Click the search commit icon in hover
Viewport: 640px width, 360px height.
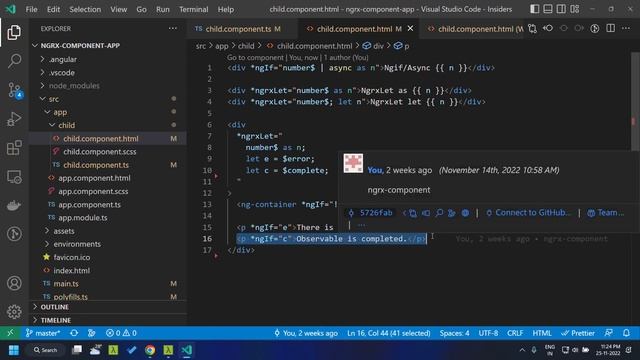click(x=439, y=213)
